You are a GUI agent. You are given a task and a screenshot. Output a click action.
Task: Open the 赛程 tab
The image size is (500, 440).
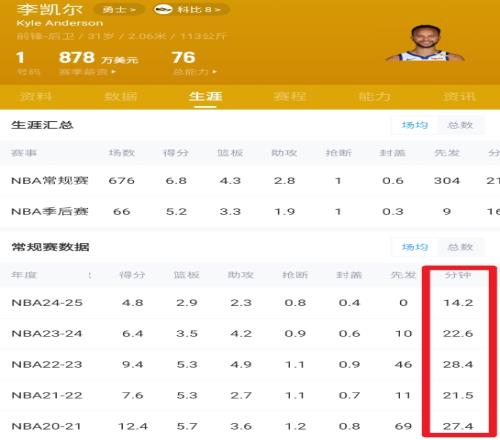[290, 96]
